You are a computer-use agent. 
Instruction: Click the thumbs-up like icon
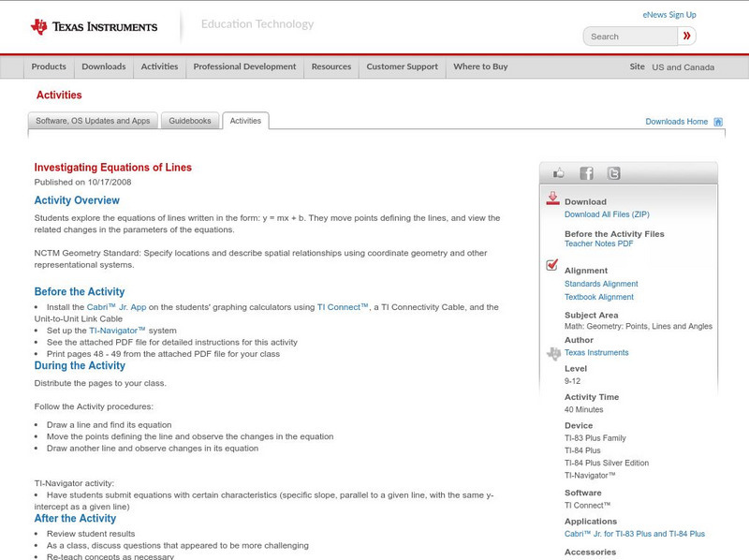click(559, 173)
